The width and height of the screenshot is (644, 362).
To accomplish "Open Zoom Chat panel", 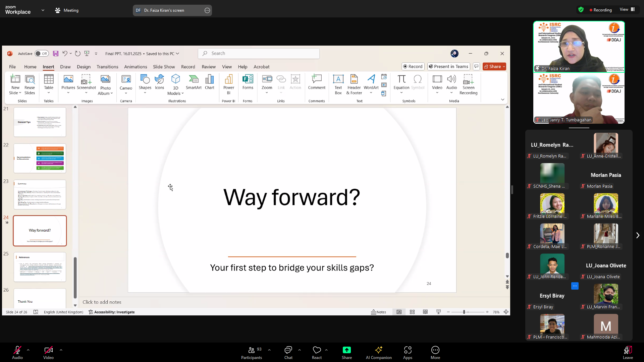I will coord(288,353).
